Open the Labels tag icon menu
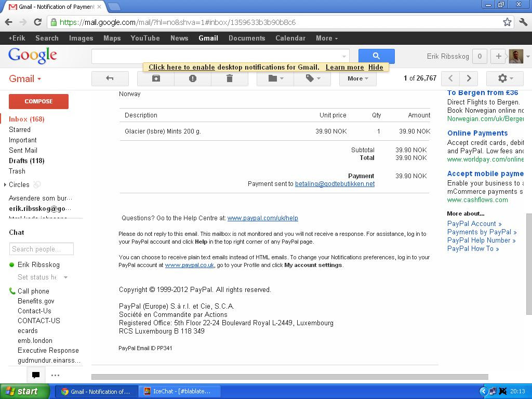The image size is (532, 399). pyautogui.click(x=312, y=78)
